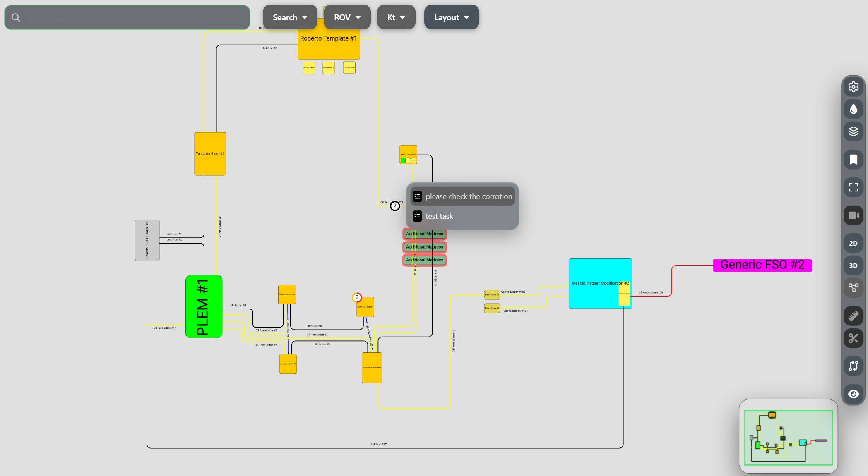This screenshot has height=476, width=868.
Task: Click the first Additional Mattress item
Action: (424, 234)
